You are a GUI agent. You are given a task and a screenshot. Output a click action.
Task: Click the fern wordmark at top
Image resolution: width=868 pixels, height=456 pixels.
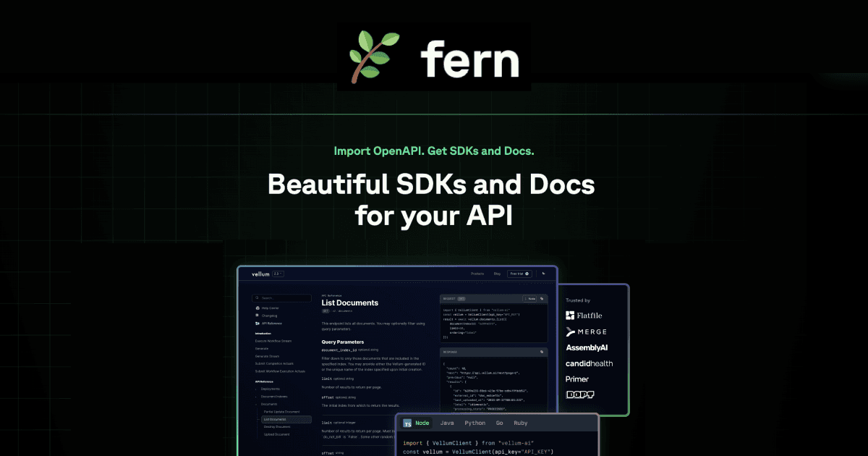(x=471, y=59)
